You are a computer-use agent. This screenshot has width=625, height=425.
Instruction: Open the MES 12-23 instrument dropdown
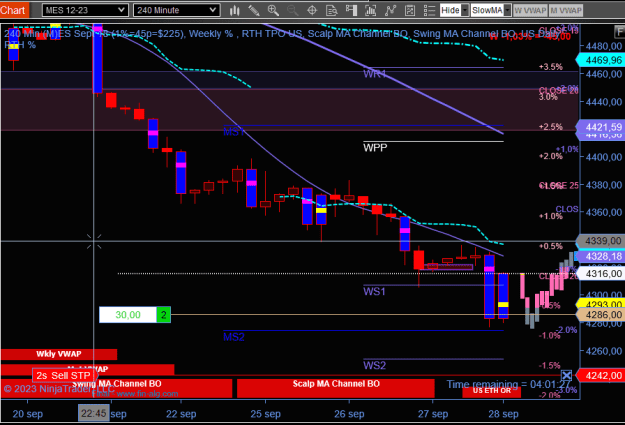(x=85, y=10)
